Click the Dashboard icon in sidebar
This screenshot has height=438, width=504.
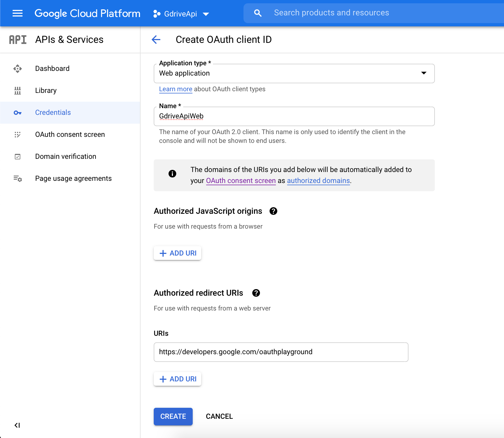[18, 68]
